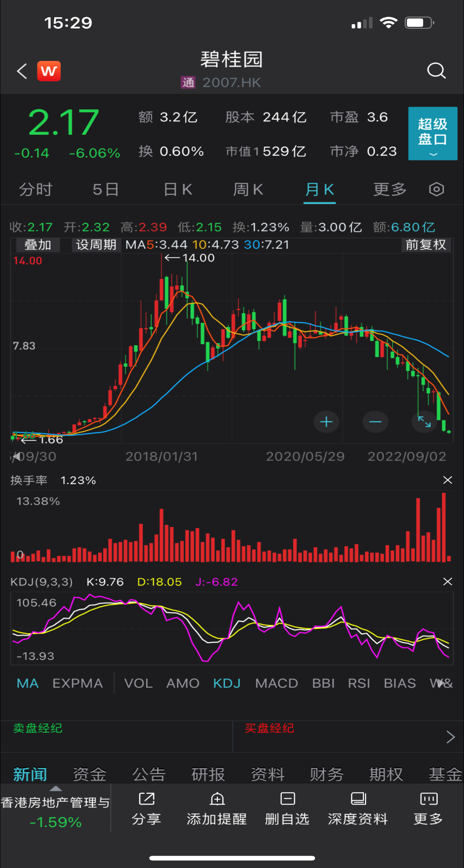Open the 基金 funds tab
Screen dimensions: 464x868
click(x=445, y=774)
